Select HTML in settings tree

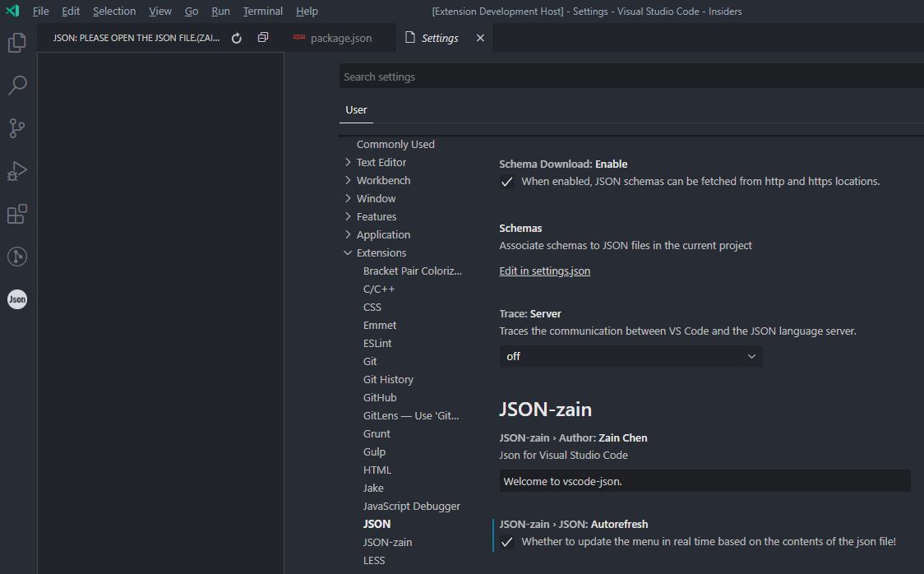click(x=377, y=470)
